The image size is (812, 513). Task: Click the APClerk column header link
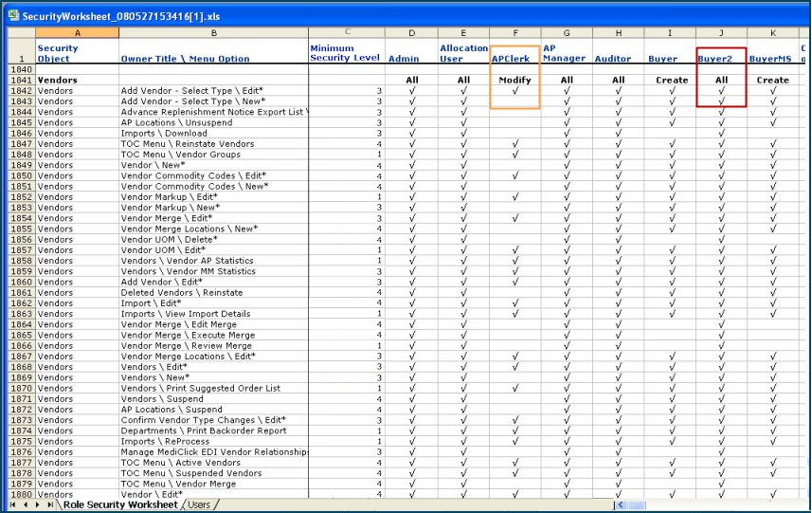[510, 59]
